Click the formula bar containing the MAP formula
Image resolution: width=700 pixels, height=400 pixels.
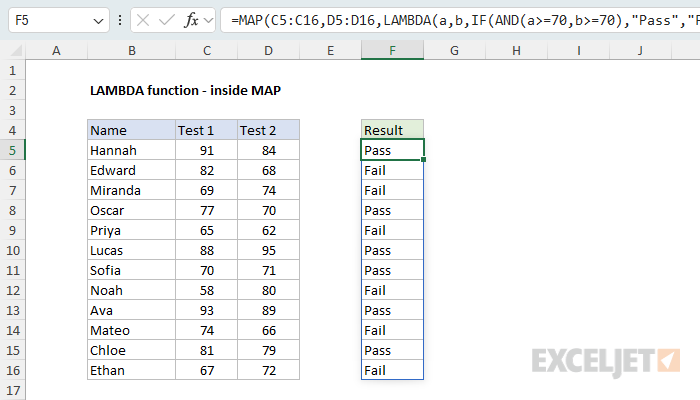460,20
